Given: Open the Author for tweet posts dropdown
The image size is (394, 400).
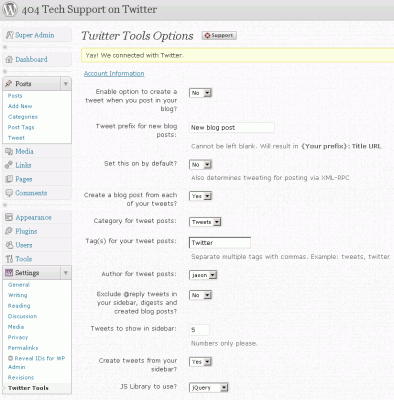Looking at the screenshot, I should pyautogui.click(x=203, y=275).
